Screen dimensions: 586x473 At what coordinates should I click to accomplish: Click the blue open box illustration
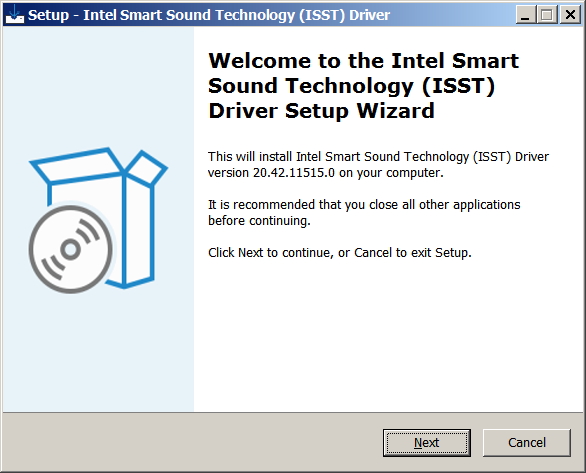(x=99, y=218)
